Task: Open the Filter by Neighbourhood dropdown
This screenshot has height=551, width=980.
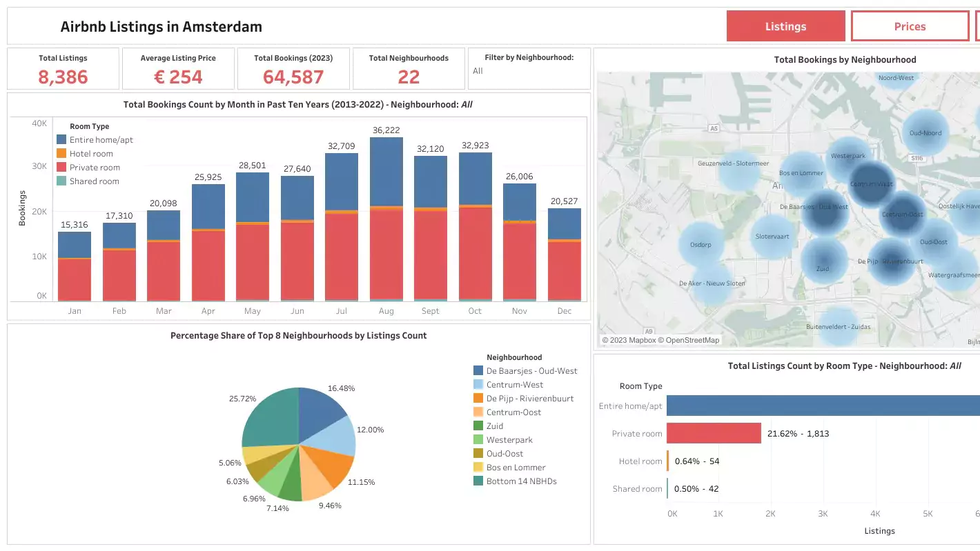Action: [x=529, y=71]
